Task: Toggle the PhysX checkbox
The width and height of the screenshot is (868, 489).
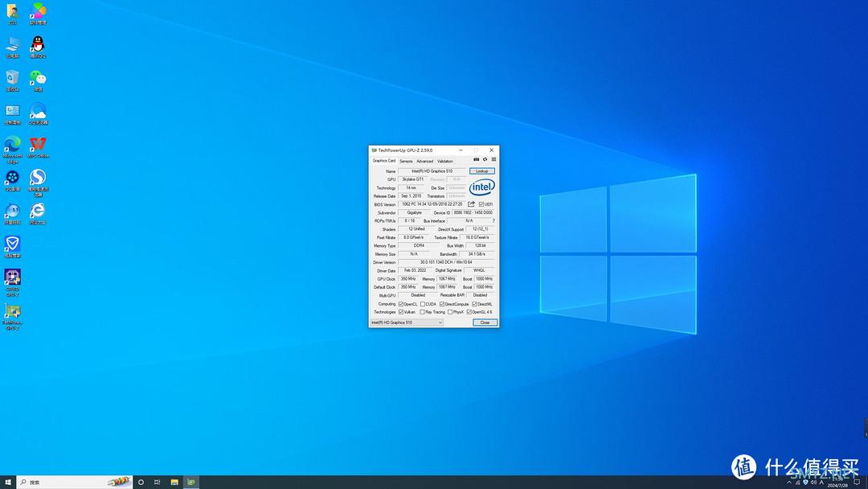Action: point(450,312)
